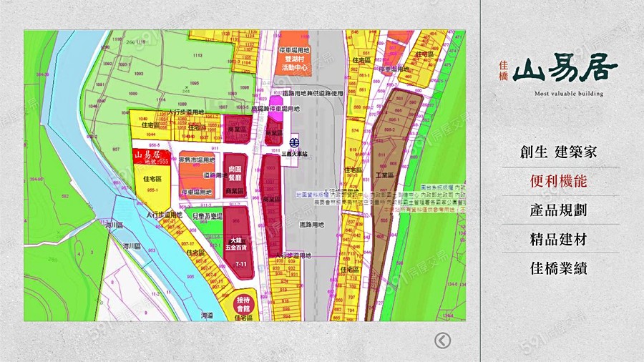Open the 創生 建築家 menu item

[559, 152]
